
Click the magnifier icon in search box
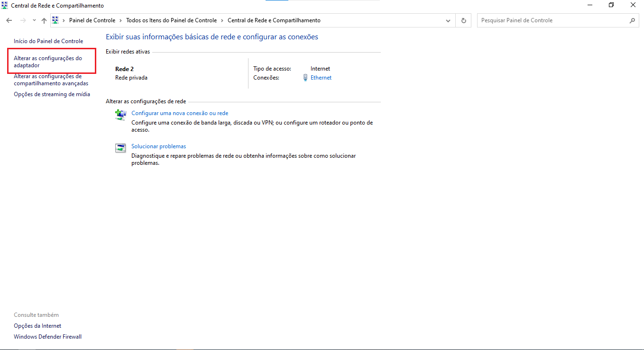coord(632,20)
